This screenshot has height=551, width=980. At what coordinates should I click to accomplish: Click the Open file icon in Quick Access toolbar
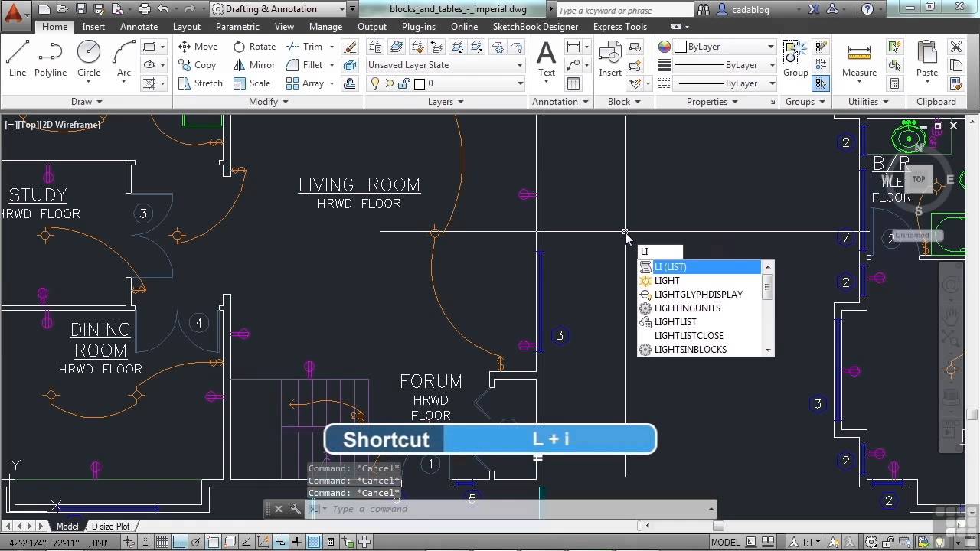[x=62, y=9]
